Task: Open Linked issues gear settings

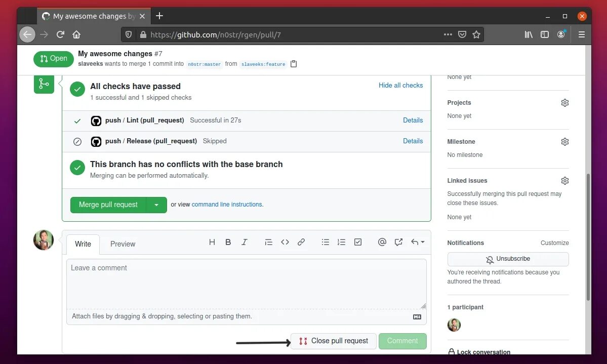Action: 565,181
